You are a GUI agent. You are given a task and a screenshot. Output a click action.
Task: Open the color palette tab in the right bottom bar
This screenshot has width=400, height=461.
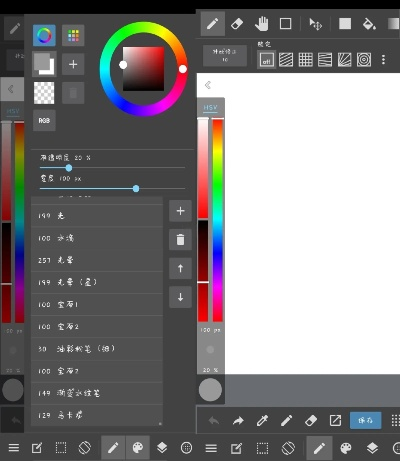click(x=346, y=448)
